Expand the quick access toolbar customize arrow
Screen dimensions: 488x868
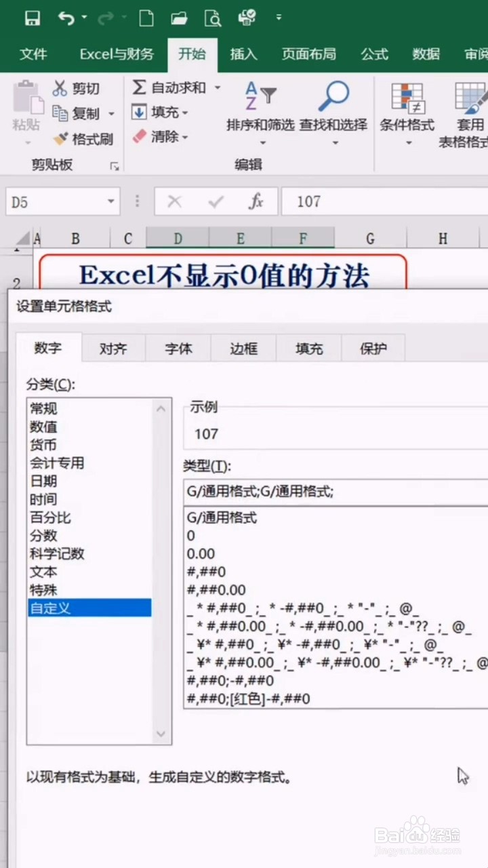279,18
